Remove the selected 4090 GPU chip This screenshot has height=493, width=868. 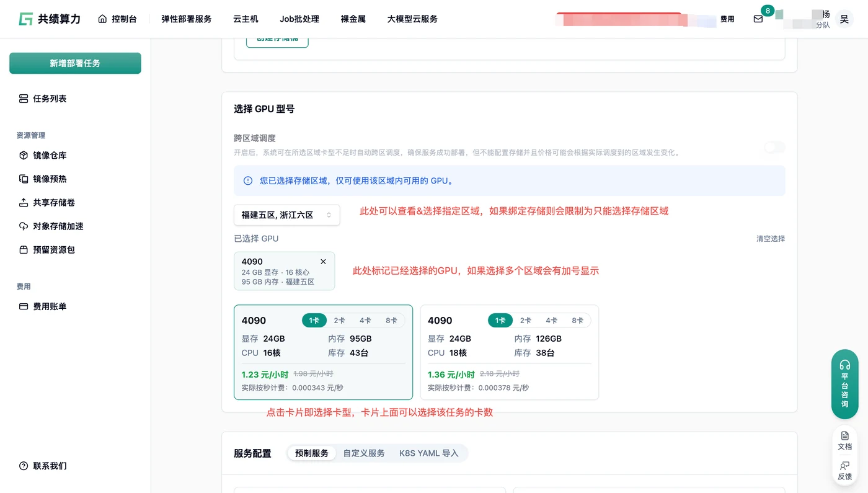tap(323, 262)
